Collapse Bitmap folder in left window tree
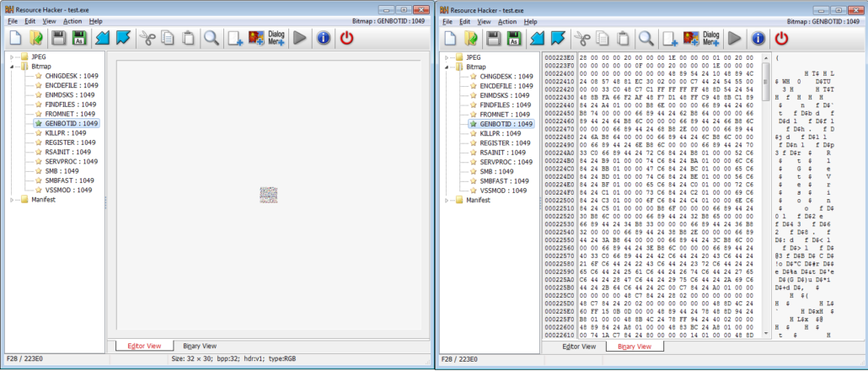868x371 pixels. 12,67
